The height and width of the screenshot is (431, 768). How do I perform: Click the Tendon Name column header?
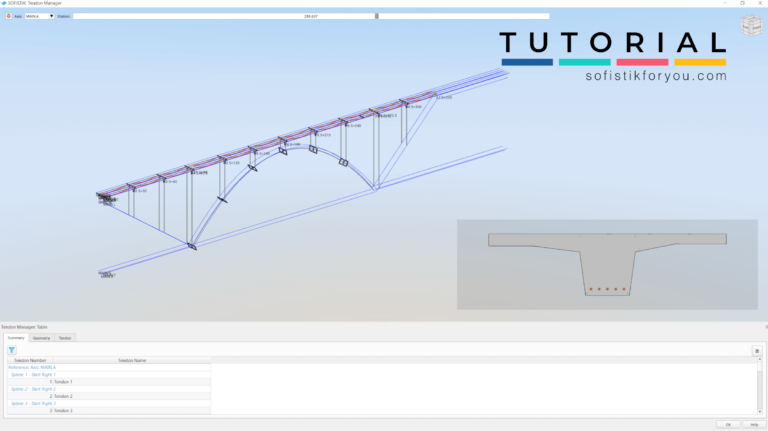tap(132, 360)
